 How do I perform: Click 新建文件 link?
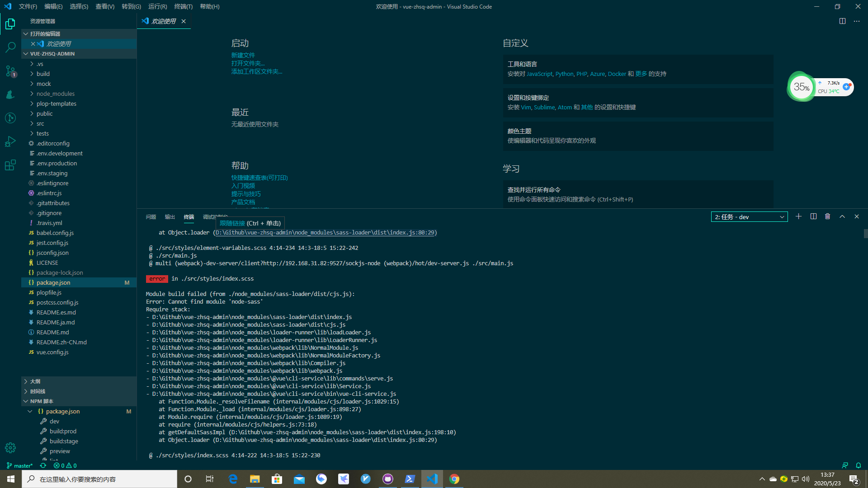click(x=243, y=55)
